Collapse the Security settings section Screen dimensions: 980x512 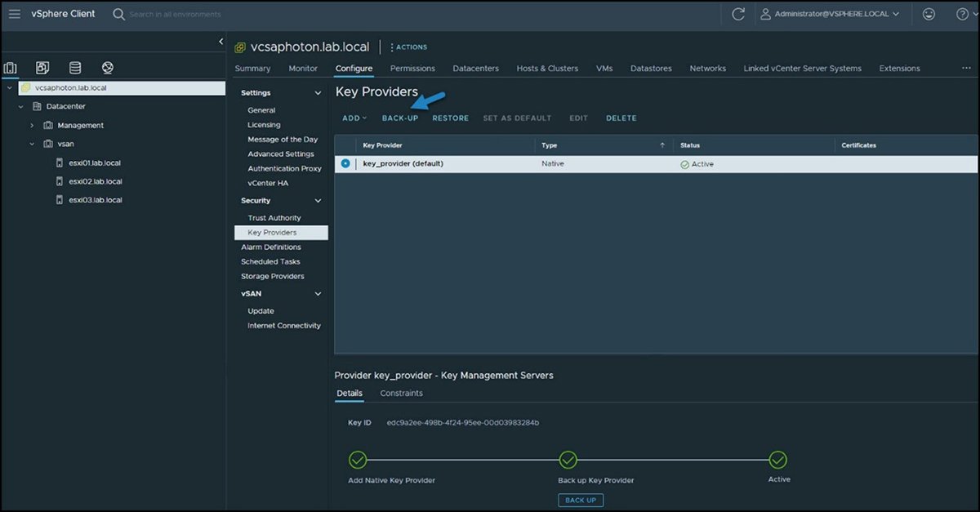click(x=318, y=201)
